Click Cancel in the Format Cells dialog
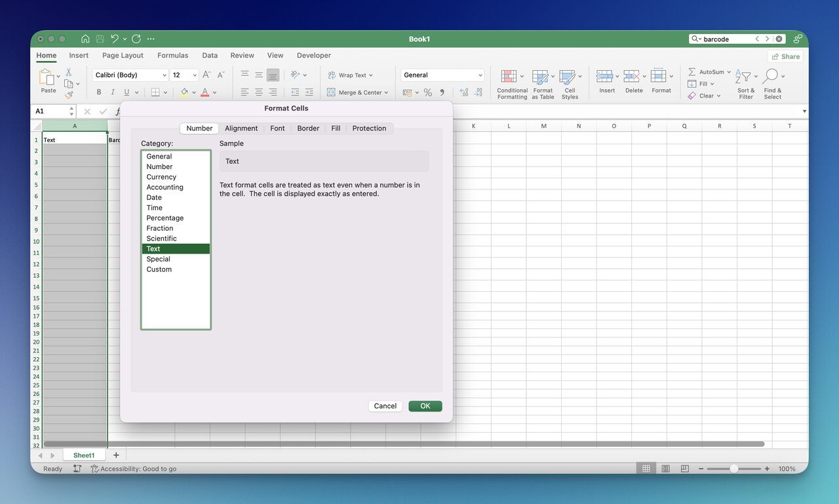839x504 pixels. 385,406
